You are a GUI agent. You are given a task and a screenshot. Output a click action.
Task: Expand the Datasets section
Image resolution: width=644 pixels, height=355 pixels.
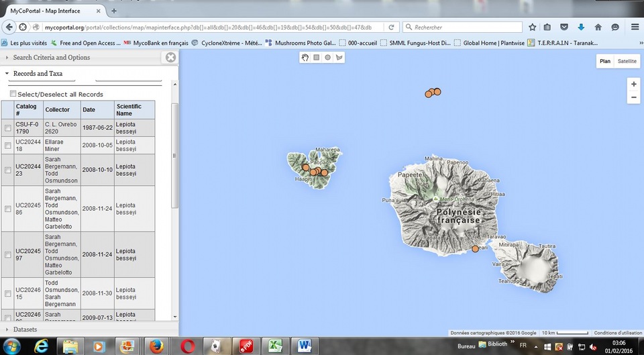click(25, 329)
